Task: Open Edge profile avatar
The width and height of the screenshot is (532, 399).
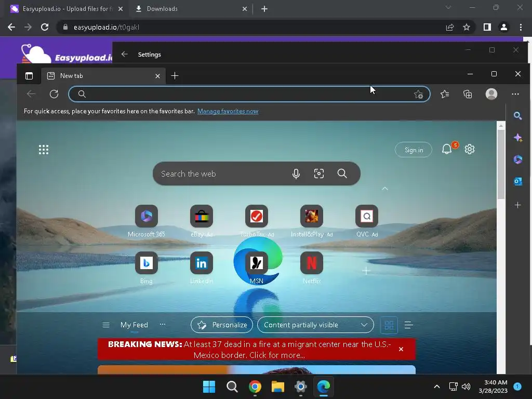Action: [x=491, y=94]
